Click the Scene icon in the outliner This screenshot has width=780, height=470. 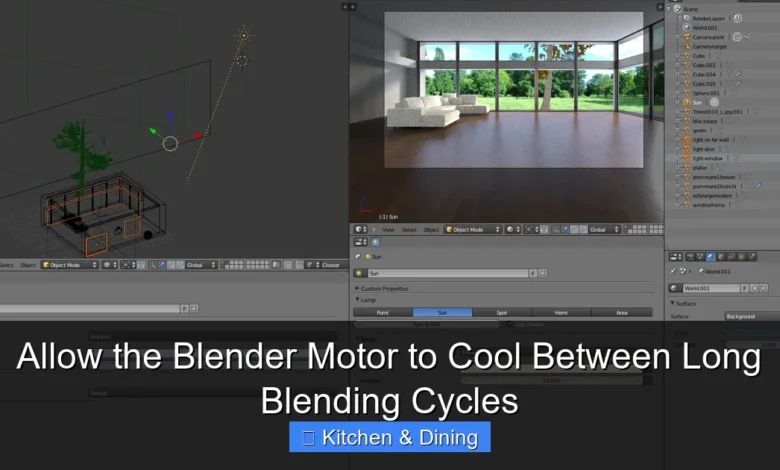[677, 8]
